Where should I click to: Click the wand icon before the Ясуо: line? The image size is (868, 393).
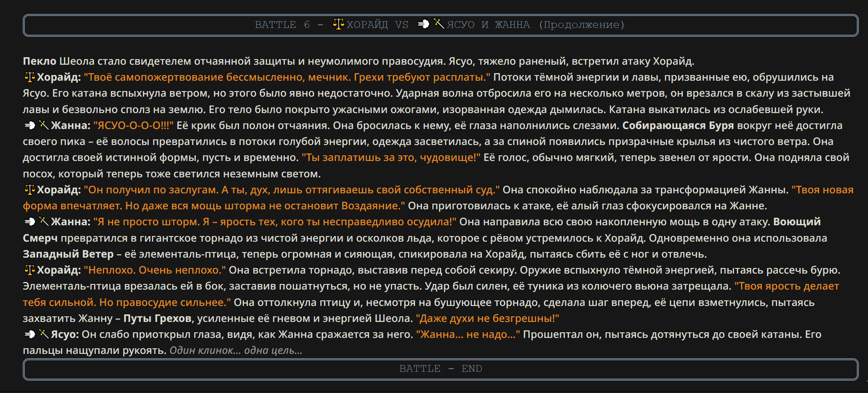click(x=44, y=333)
